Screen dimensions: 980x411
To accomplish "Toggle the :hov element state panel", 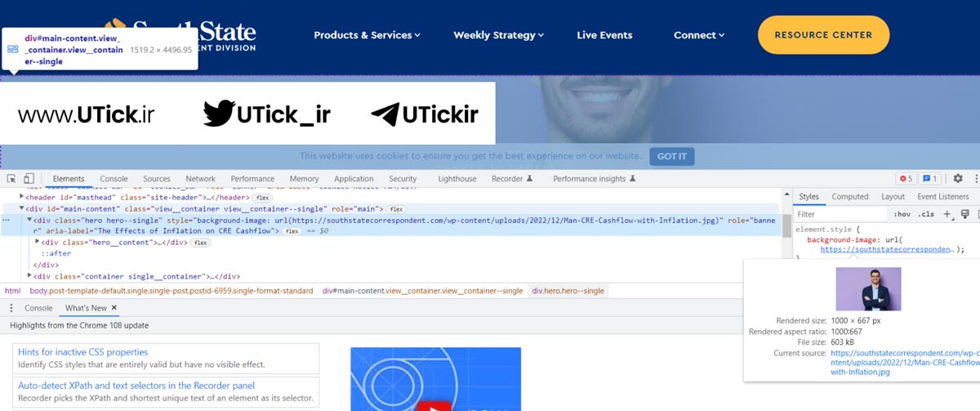I will 902,214.
